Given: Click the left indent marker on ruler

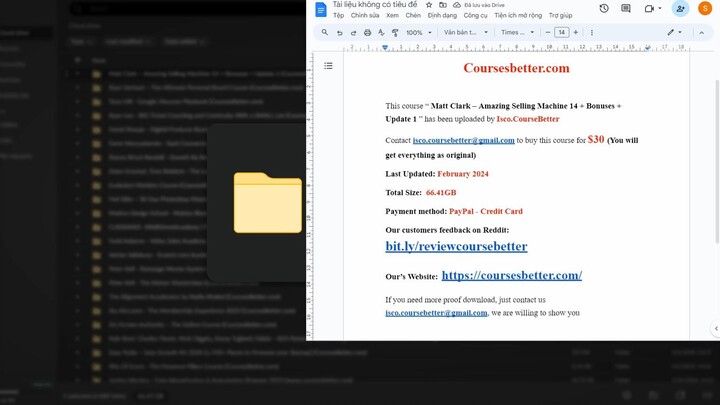Looking at the screenshot, I should pyautogui.click(x=385, y=47).
